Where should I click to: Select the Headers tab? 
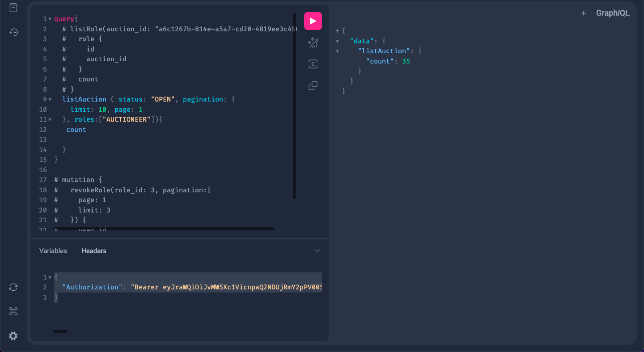(x=94, y=251)
